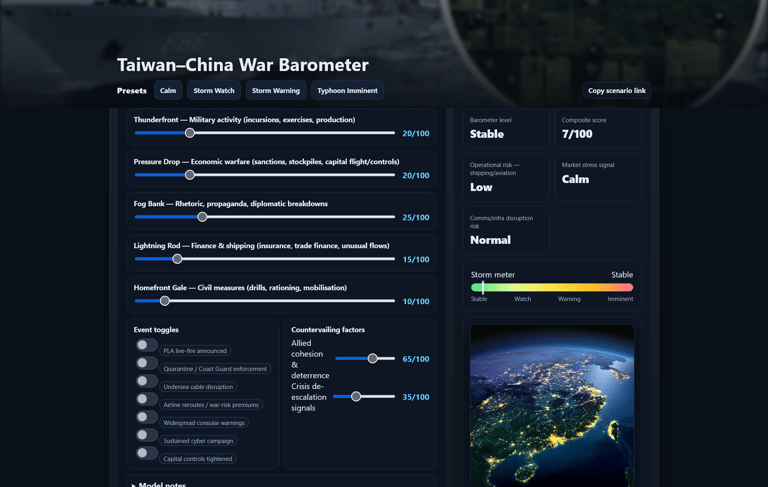The height and width of the screenshot is (487, 768).
Task: Turn on Widespread consular warnings
Action: (x=146, y=417)
